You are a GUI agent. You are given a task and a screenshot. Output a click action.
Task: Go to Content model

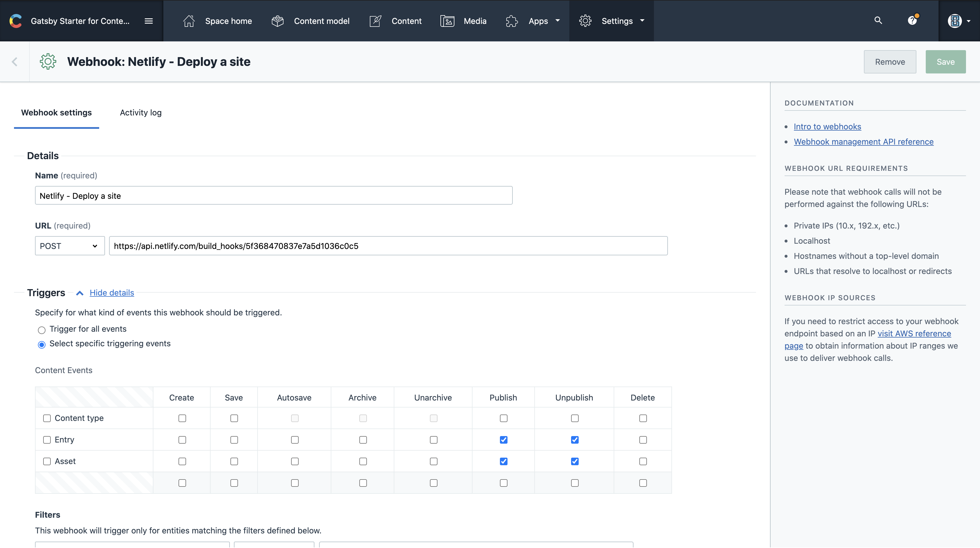pyautogui.click(x=321, y=21)
